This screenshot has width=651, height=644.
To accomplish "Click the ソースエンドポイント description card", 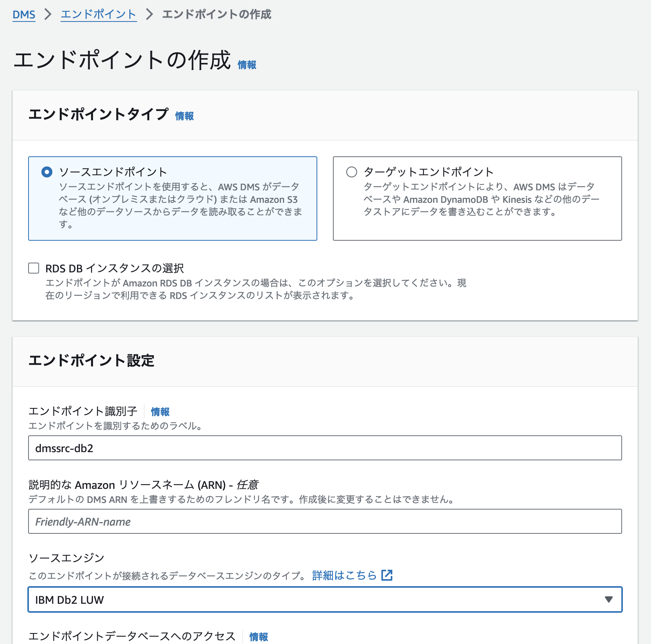I will click(173, 199).
